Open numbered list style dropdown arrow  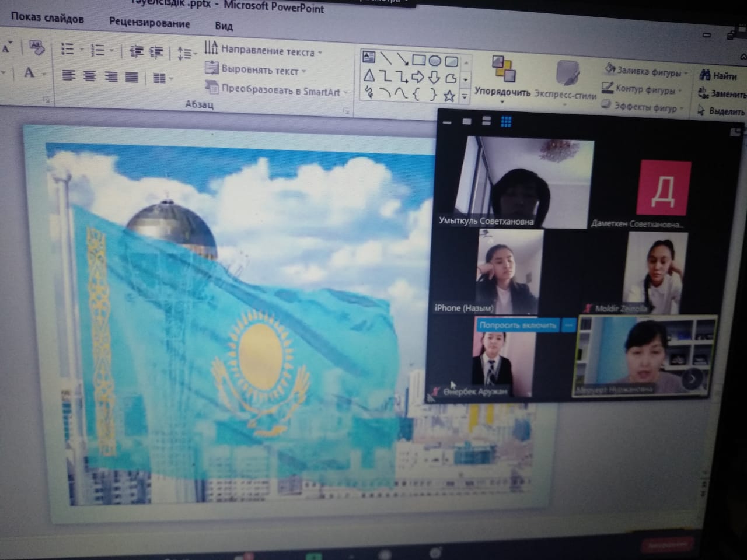tap(111, 51)
